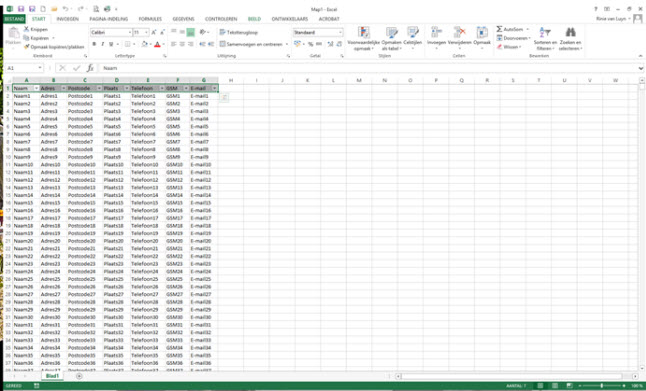Open the Standaard number format dropdown

pos(340,32)
